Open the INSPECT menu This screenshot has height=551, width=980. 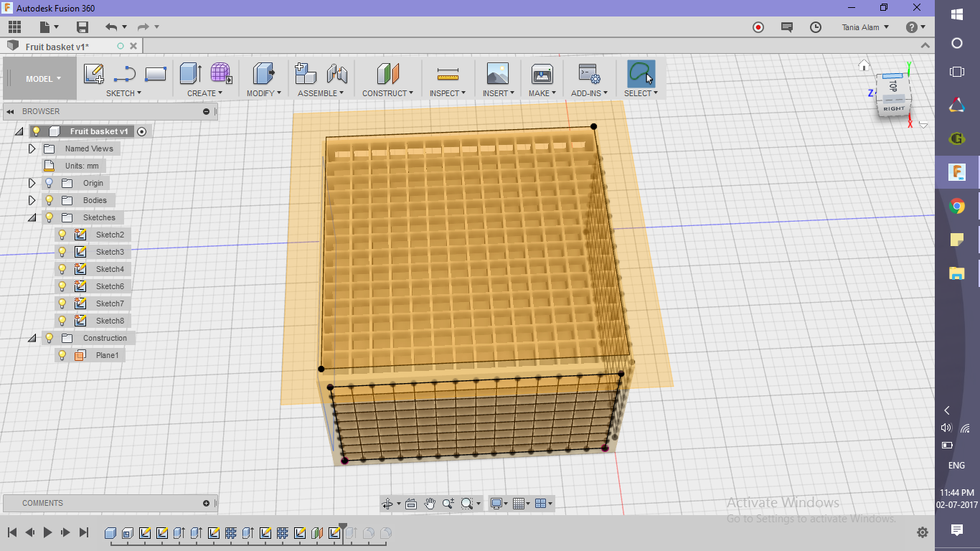coord(448,93)
